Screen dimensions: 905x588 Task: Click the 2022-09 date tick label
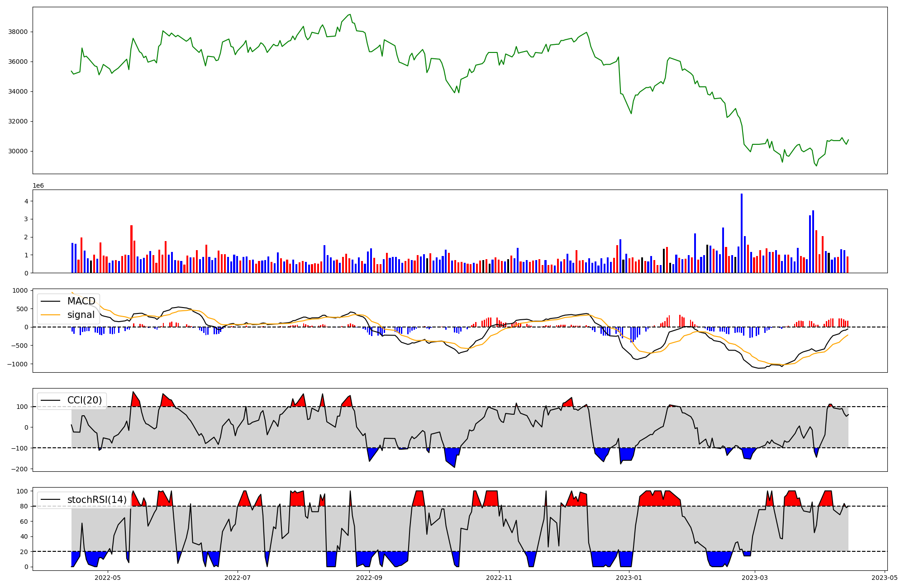coord(369,578)
